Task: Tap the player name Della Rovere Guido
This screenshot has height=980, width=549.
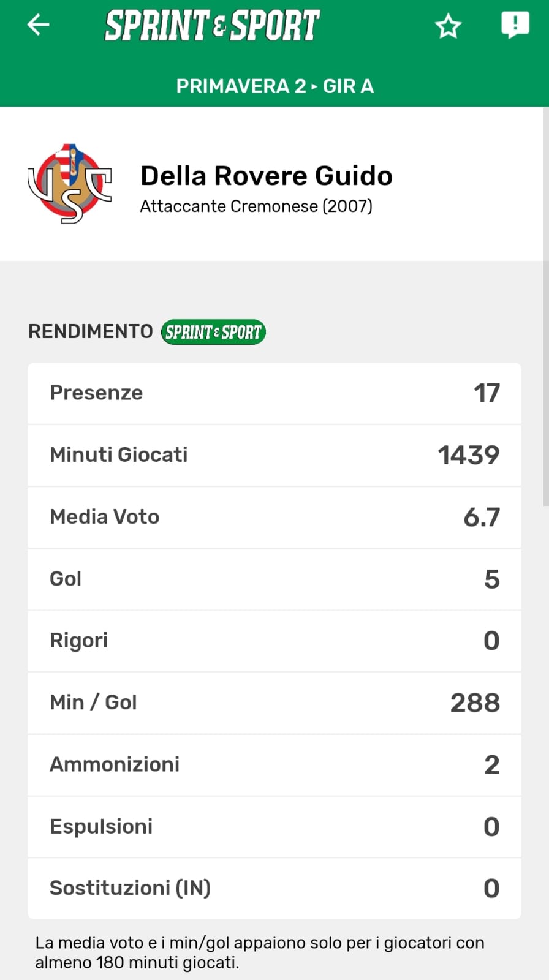Action: pos(266,176)
